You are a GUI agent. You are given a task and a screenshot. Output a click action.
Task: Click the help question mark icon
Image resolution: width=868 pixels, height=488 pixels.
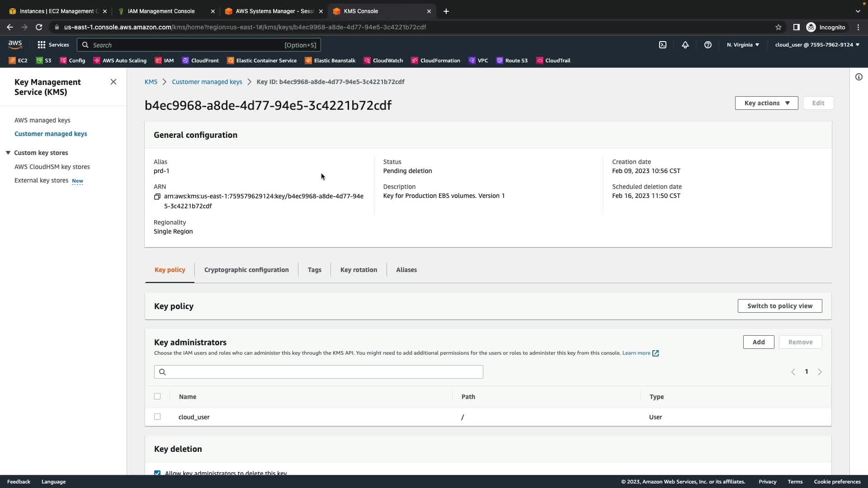[708, 45]
